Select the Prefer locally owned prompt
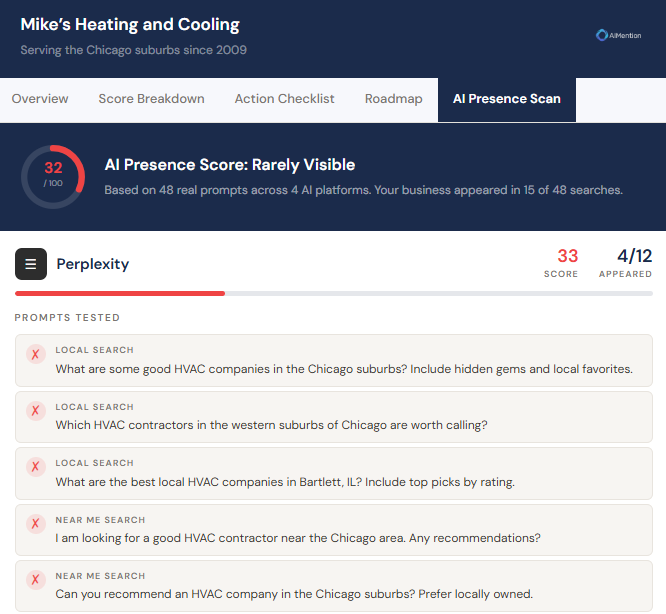666x614 pixels. tap(334, 586)
